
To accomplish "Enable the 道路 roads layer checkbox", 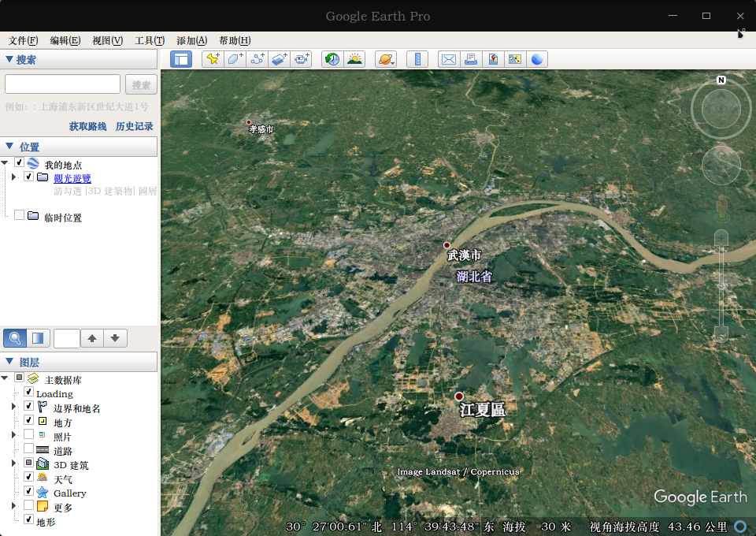I will 29,449.
